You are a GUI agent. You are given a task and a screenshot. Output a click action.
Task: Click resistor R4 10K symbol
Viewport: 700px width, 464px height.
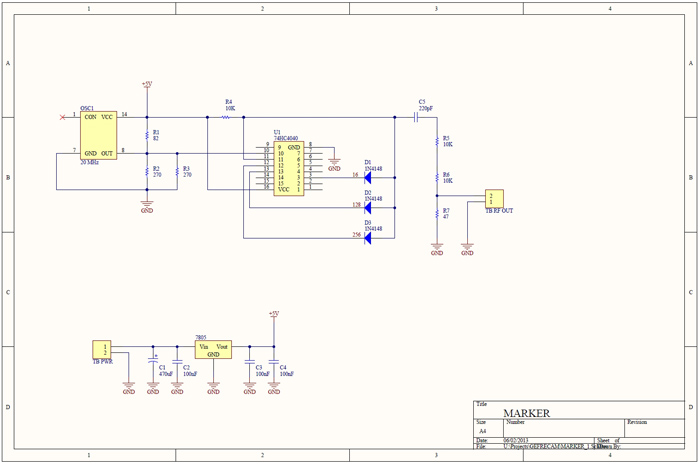(226, 117)
